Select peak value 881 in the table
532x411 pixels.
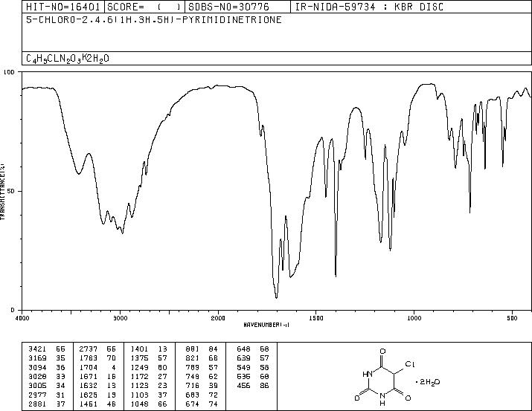(x=193, y=349)
